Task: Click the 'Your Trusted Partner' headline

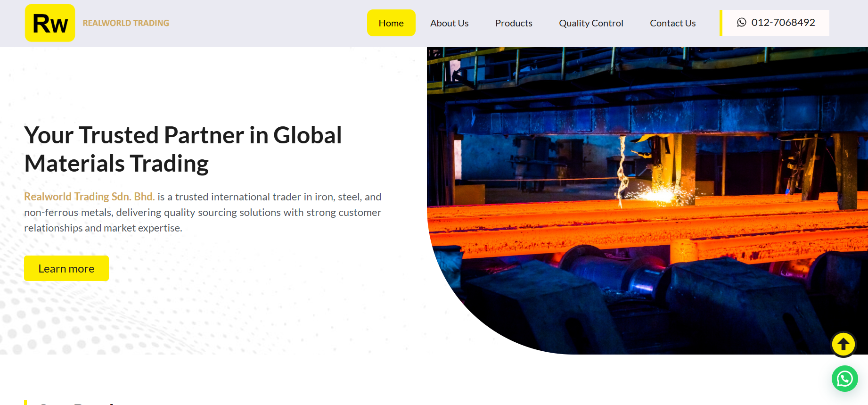Action: pos(183,149)
